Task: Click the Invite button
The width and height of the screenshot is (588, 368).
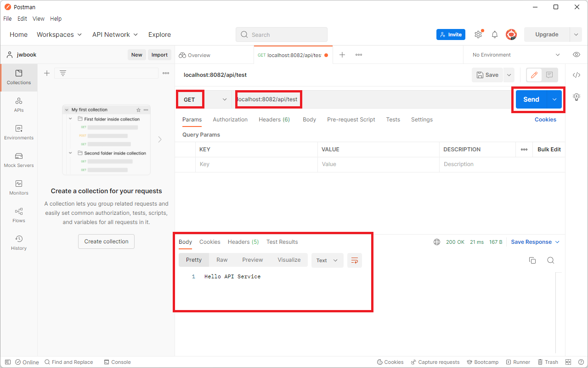Action: [x=451, y=34]
